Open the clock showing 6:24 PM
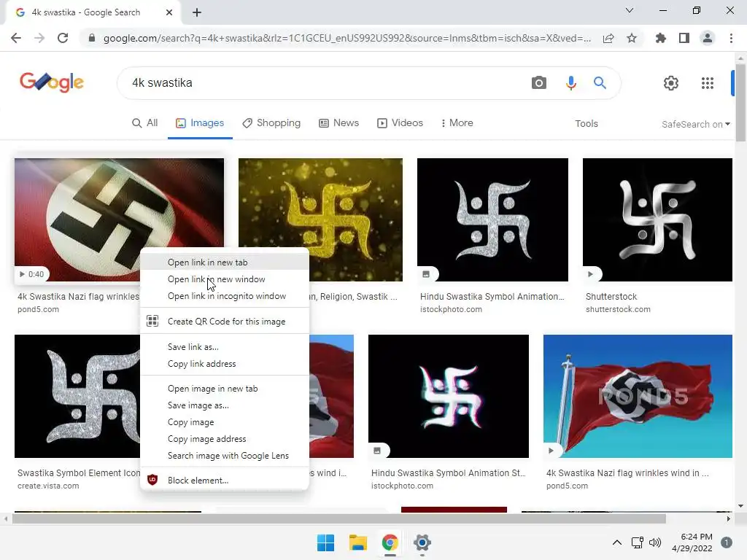 (x=692, y=542)
